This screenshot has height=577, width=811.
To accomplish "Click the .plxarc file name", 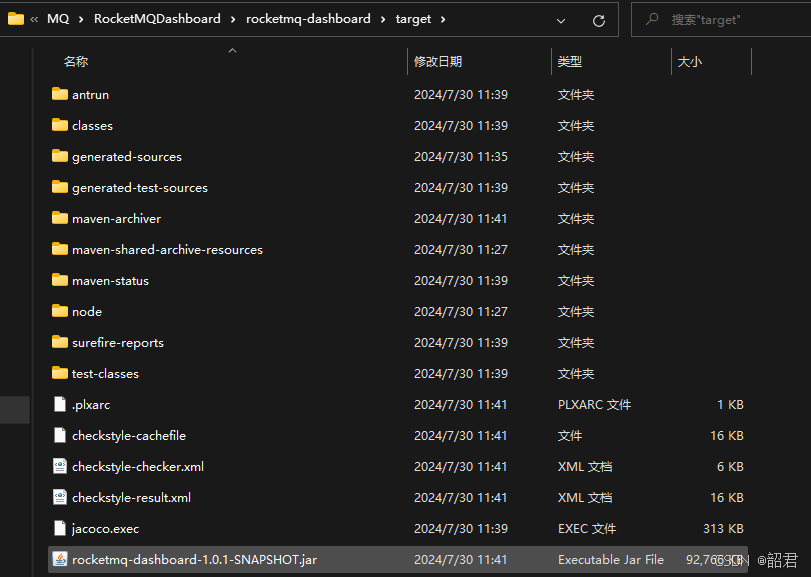I will [91, 405].
